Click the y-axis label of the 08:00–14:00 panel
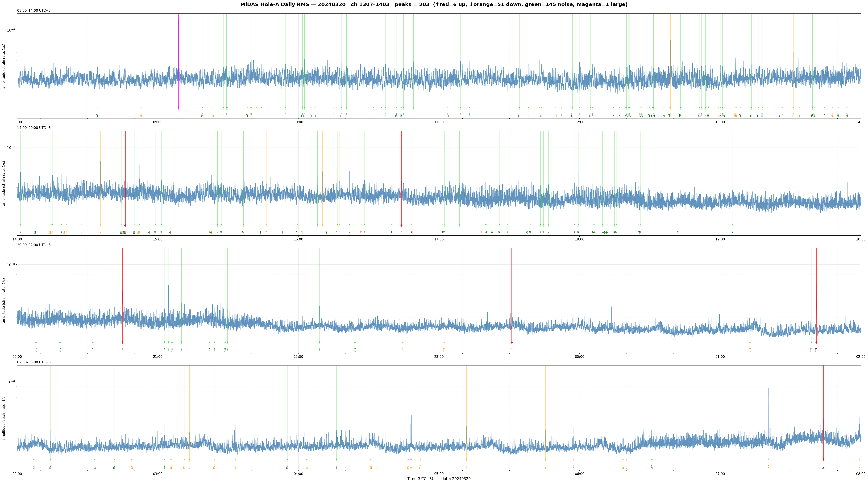Viewport: 868px width, 483px height. (4, 66)
